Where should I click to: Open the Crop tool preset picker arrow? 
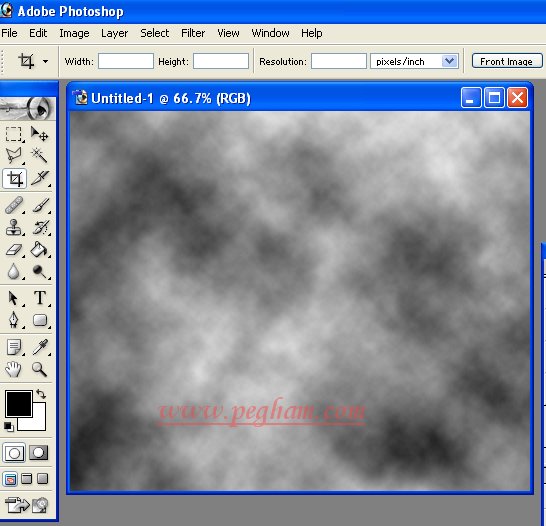coord(45,62)
